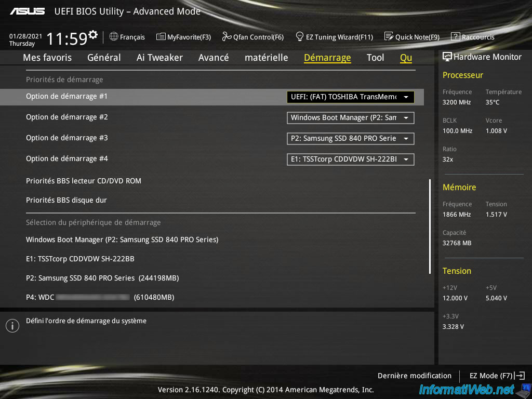
Task: Switch to the Général tab
Action: click(104, 58)
